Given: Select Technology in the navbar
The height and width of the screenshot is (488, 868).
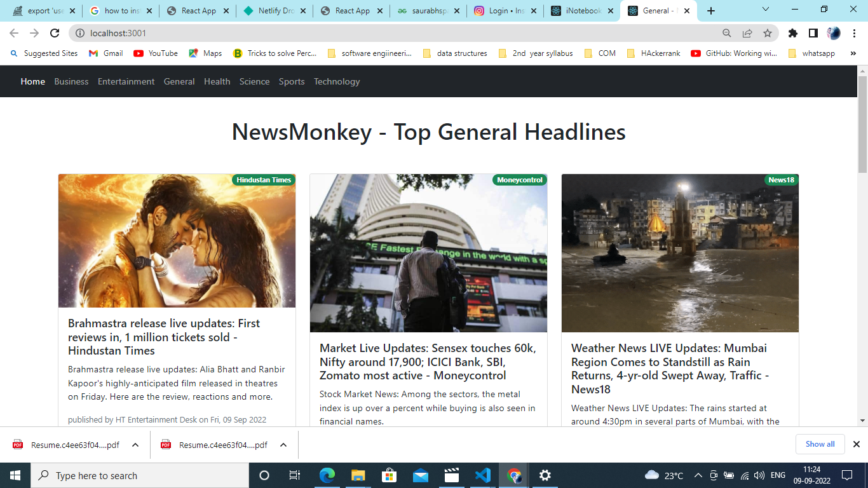Looking at the screenshot, I should [337, 81].
